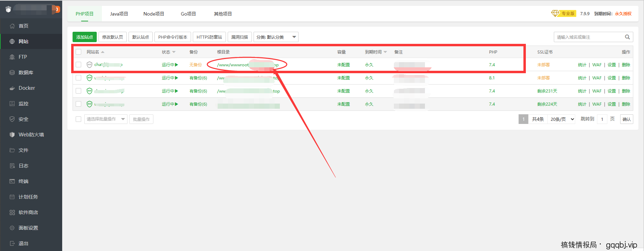Click the 修改默认页 button
Image resolution: width=644 pixels, height=251 pixels.
click(113, 37)
